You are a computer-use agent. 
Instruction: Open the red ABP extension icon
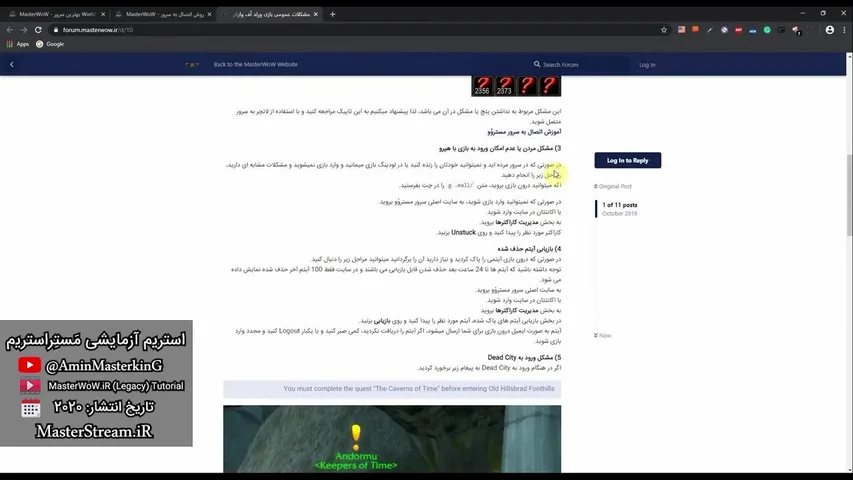click(738, 30)
